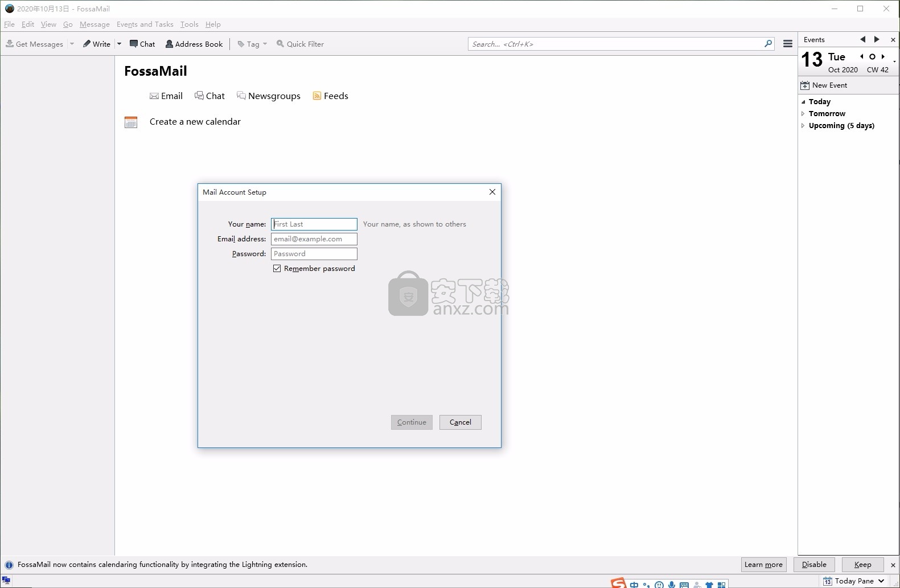The height and width of the screenshot is (588, 900).
Task: Click Get Messages toolbar button
Action: pyautogui.click(x=34, y=44)
